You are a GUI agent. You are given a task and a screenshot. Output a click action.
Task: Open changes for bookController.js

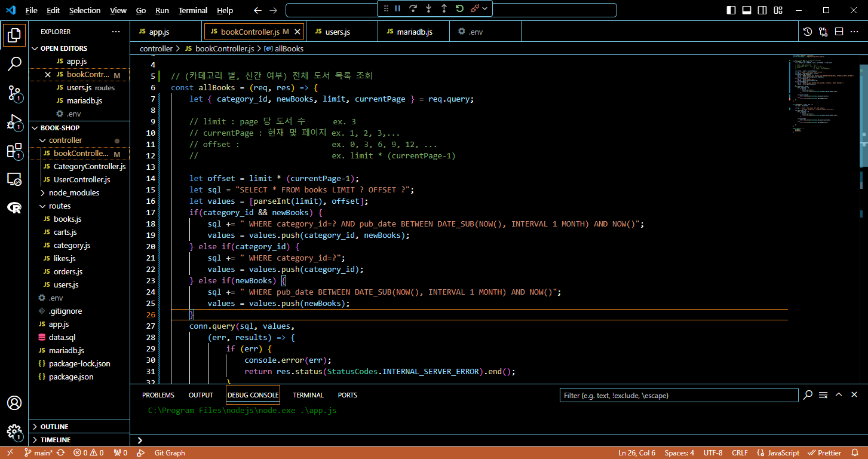(x=823, y=32)
